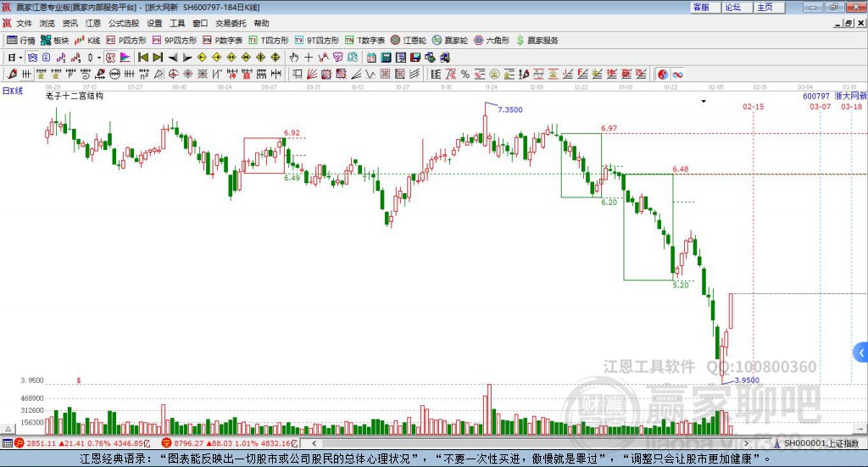Image resolution: width=868 pixels, height=467 pixels.
Task: Step chart right with the black arrow
Action: 187,58
